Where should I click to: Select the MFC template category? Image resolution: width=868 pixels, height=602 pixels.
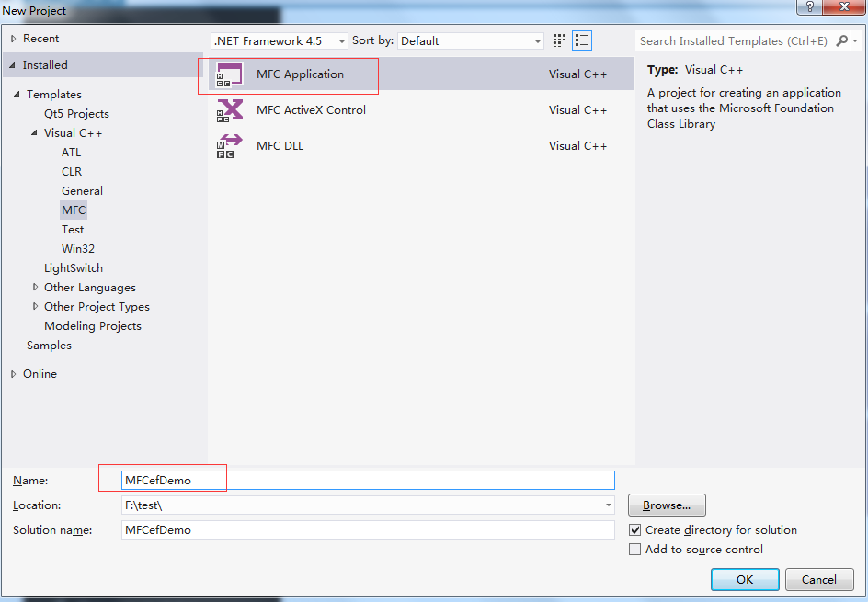coord(74,210)
